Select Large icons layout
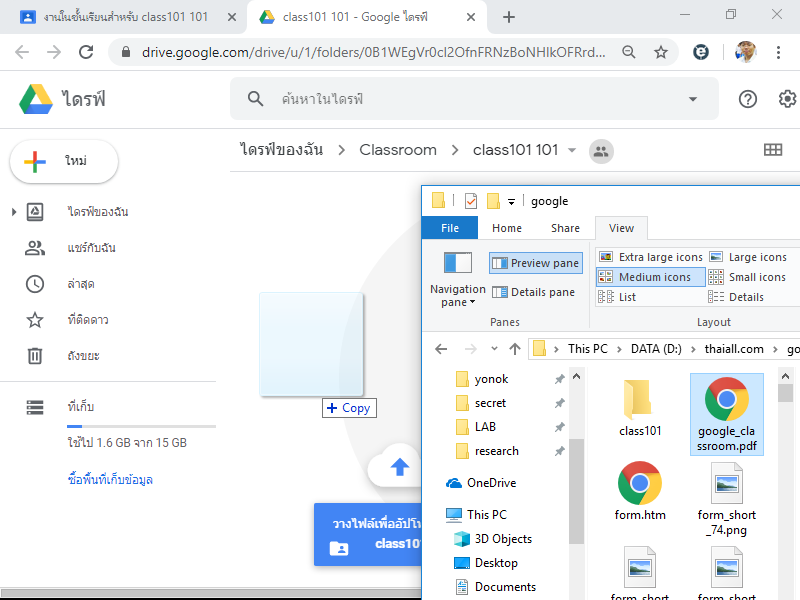The image size is (800, 600). click(749, 257)
